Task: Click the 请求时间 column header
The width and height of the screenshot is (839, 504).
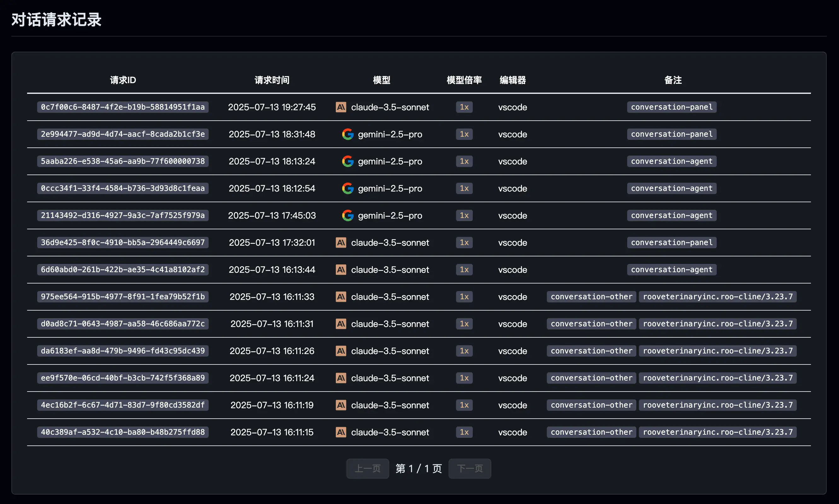Action: 272,80
